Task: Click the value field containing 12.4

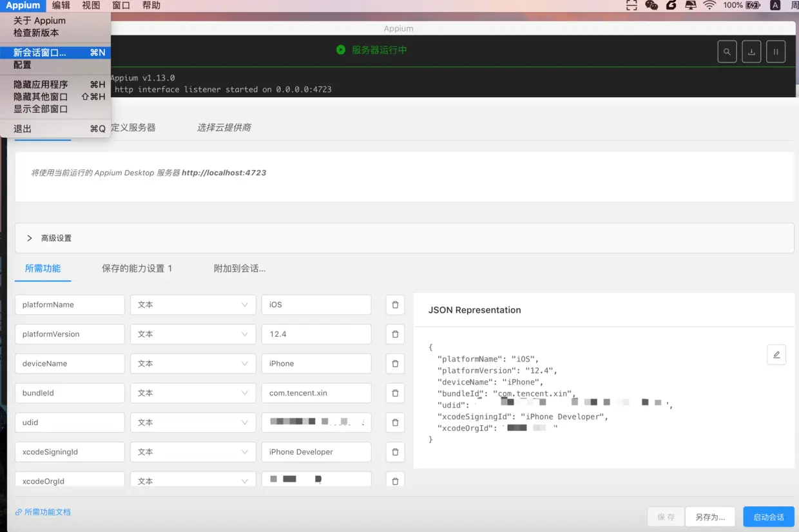Action: tap(316, 334)
